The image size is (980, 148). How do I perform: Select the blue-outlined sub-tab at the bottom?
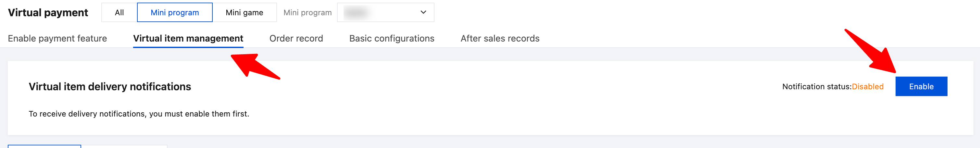click(x=44, y=146)
